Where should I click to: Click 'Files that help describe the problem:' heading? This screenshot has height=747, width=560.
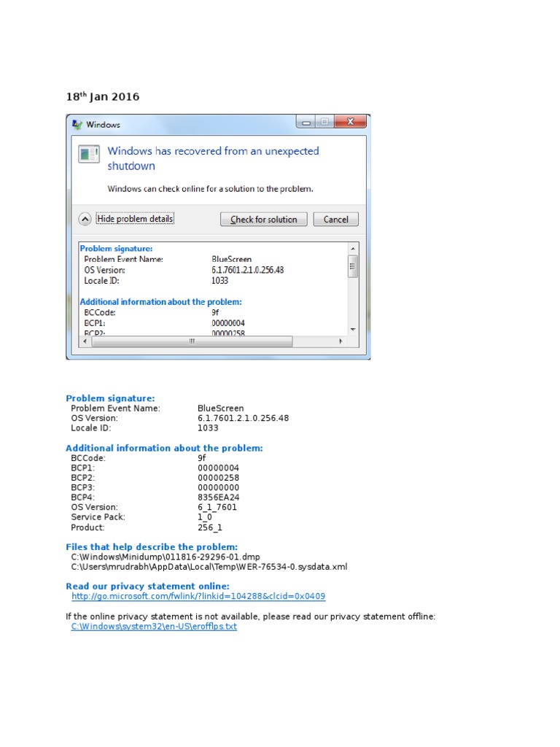152,547
